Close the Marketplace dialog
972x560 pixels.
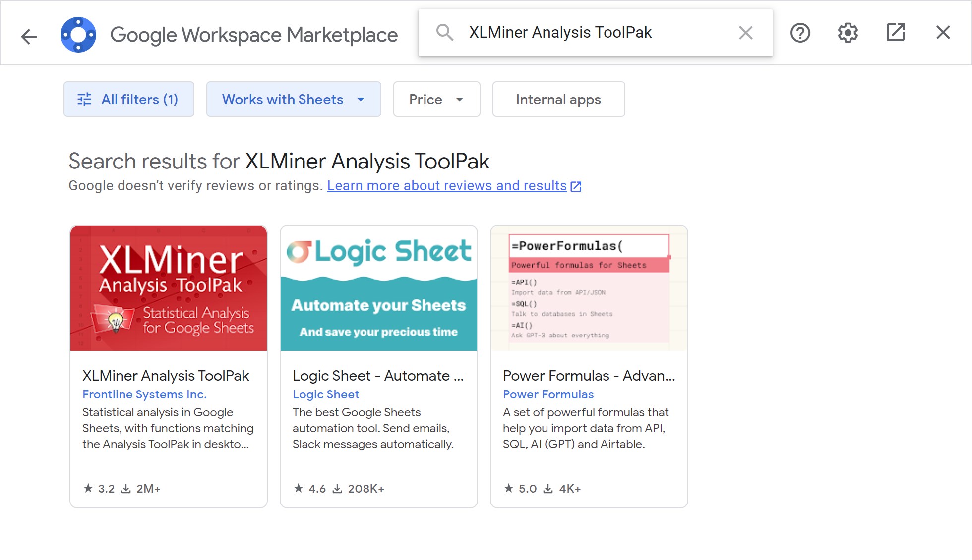coord(943,33)
